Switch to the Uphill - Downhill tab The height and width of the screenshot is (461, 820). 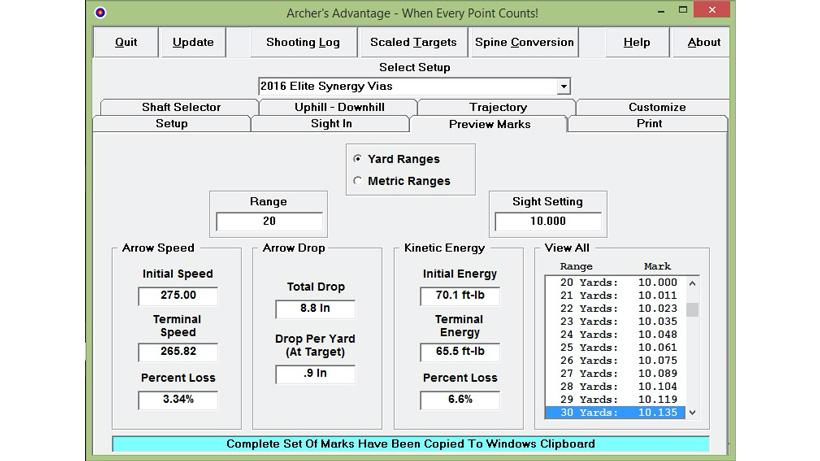(x=339, y=107)
